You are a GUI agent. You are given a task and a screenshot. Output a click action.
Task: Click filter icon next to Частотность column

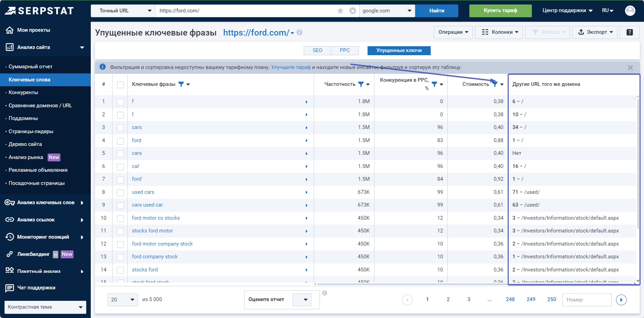pos(361,84)
